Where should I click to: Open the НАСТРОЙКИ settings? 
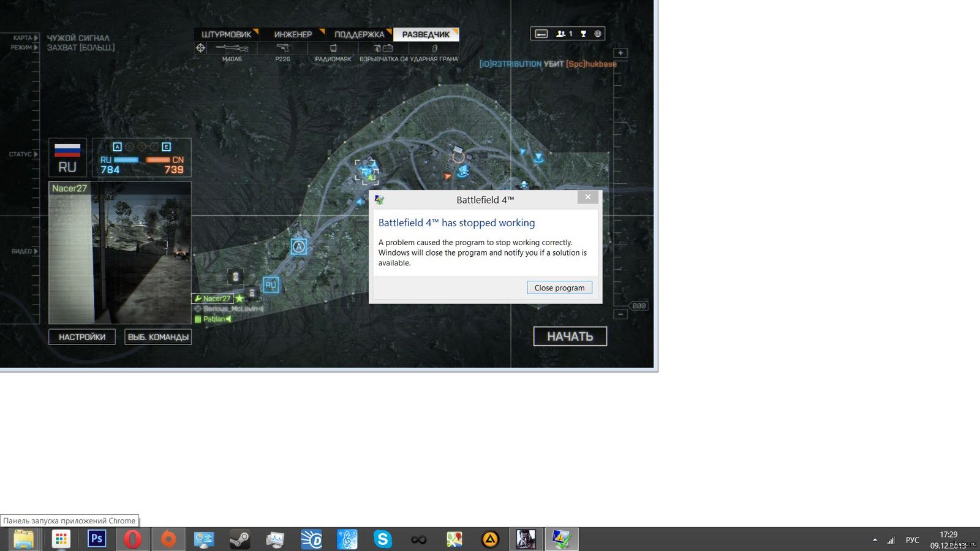82,336
